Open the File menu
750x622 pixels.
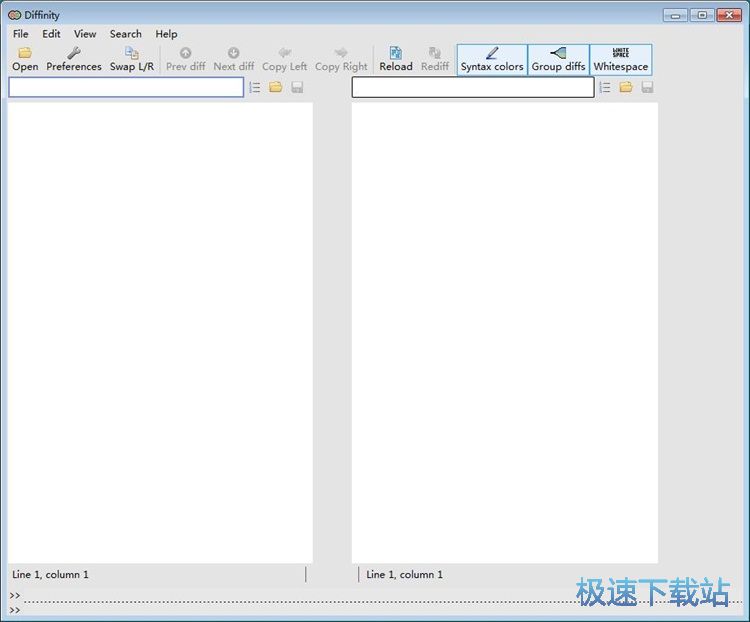tap(21, 34)
